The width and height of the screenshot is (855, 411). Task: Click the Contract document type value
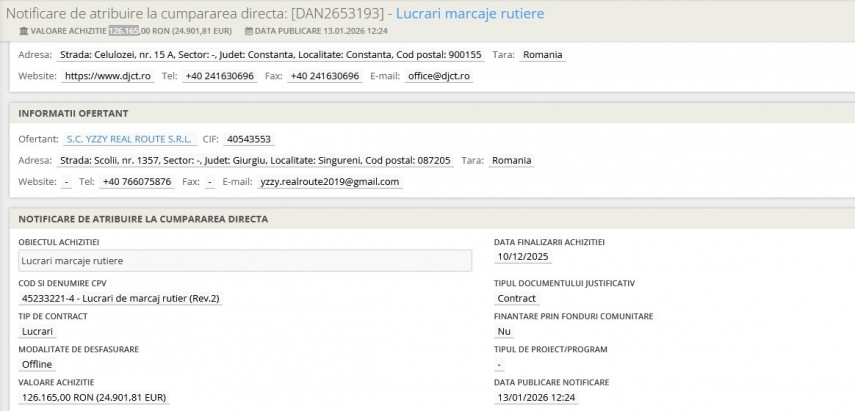point(516,298)
